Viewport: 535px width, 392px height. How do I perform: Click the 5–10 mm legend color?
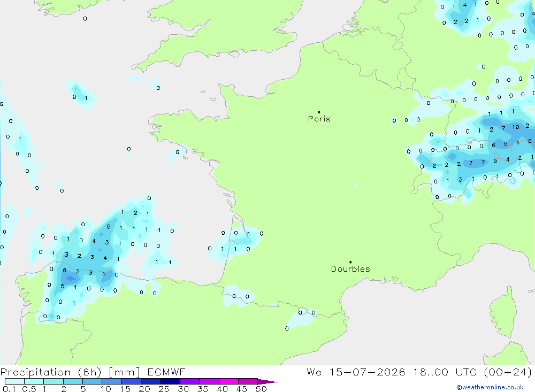click(x=93, y=381)
